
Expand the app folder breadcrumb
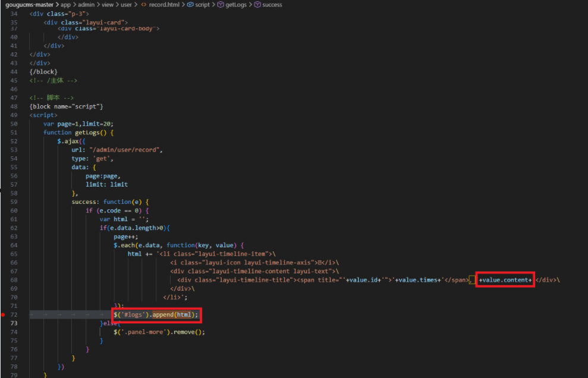(x=65, y=5)
